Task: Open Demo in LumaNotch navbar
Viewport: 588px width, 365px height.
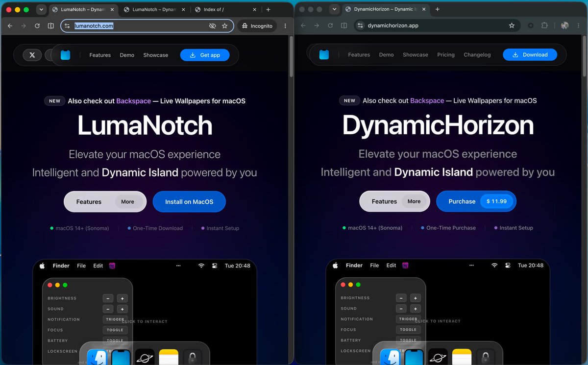Action: tap(127, 55)
